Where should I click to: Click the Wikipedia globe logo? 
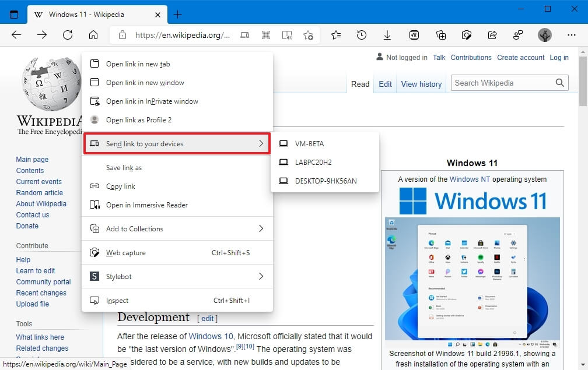[51, 83]
